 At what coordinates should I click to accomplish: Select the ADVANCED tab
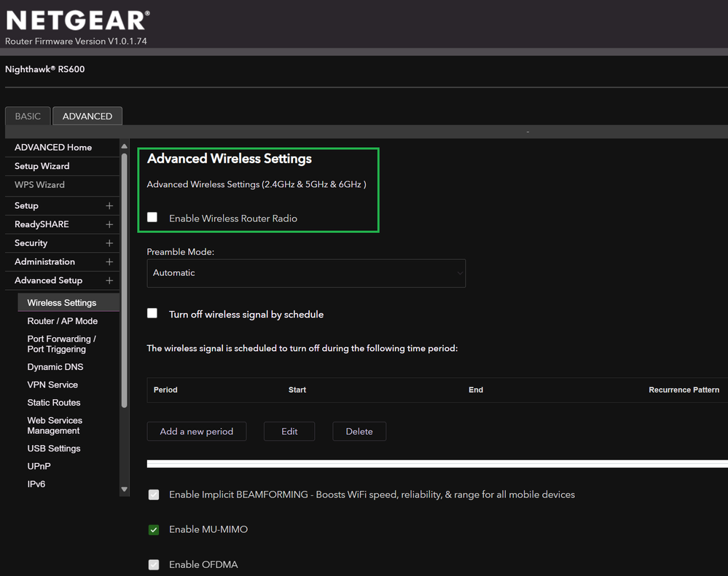click(87, 117)
